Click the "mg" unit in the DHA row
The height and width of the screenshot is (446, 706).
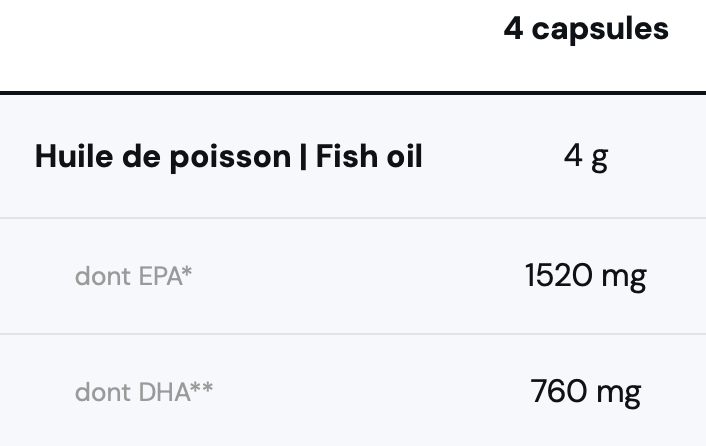(x=619, y=394)
